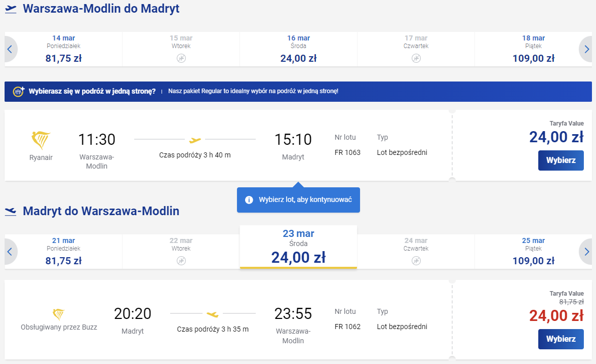Click the info icon in the Wybierz lot tooltip
The width and height of the screenshot is (596, 364).
pyautogui.click(x=249, y=200)
